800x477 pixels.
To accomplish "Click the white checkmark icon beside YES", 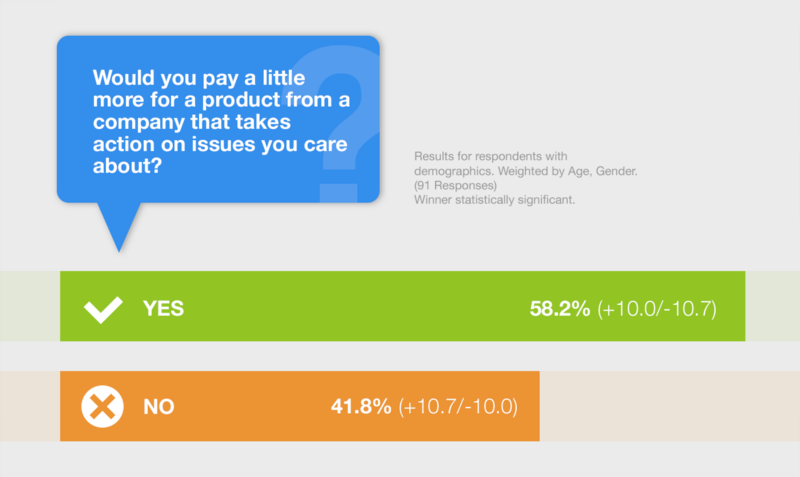I will (x=103, y=309).
